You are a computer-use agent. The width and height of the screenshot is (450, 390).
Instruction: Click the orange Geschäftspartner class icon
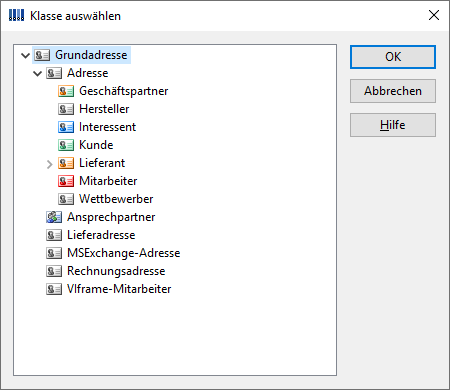(66, 91)
